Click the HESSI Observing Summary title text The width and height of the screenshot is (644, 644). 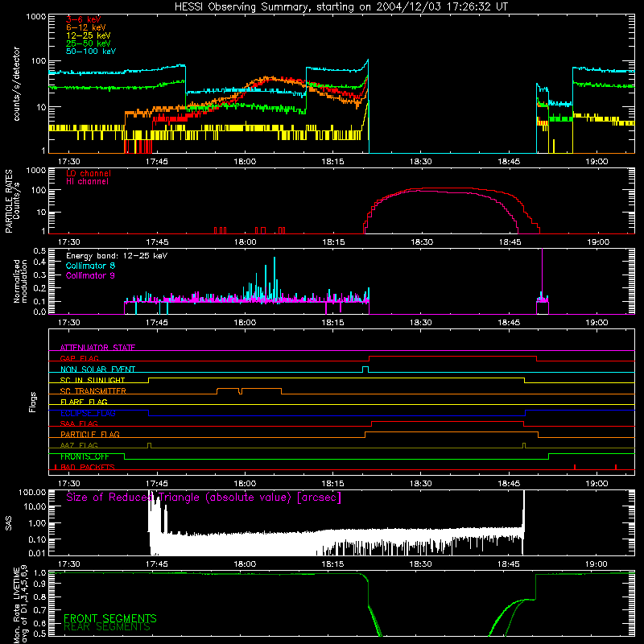[341, 7]
